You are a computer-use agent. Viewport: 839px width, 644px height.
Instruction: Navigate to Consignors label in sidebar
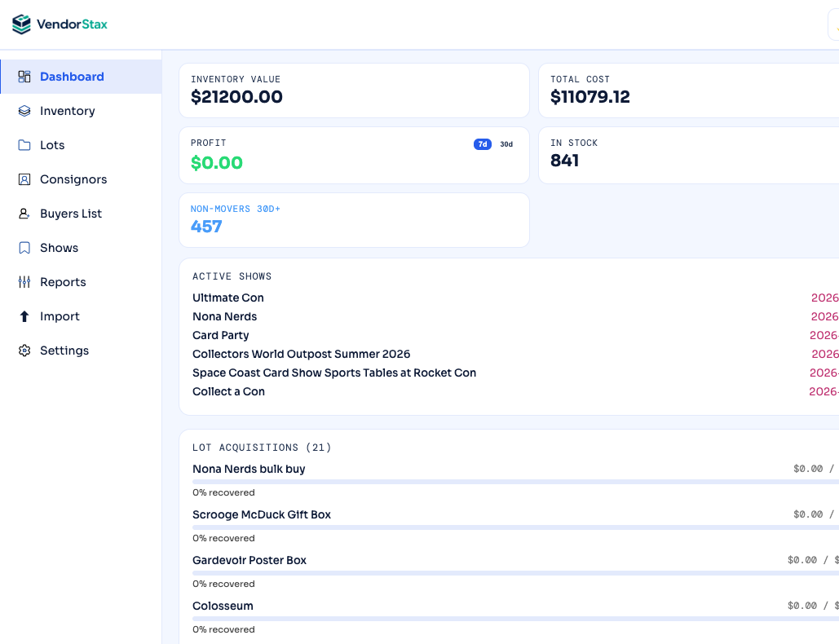point(73,179)
